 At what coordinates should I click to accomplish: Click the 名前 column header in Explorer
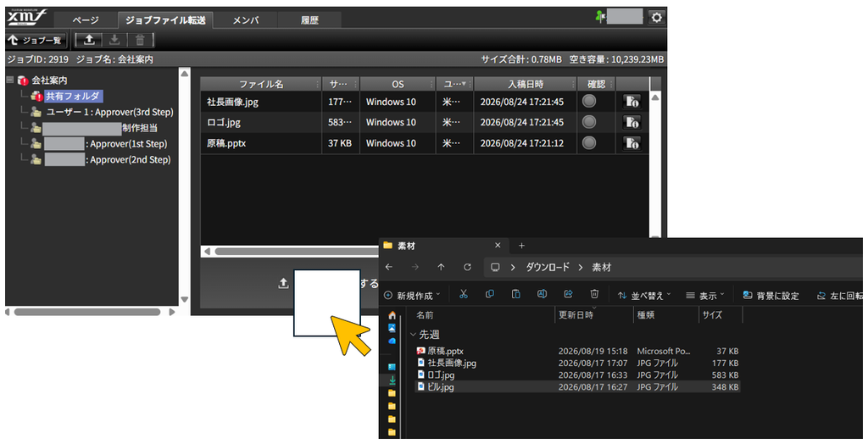point(426,315)
